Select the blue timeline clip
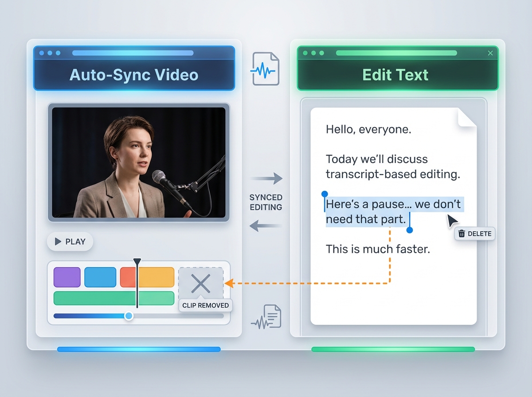This screenshot has height=397, width=532. pyautogui.click(x=100, y=277)
